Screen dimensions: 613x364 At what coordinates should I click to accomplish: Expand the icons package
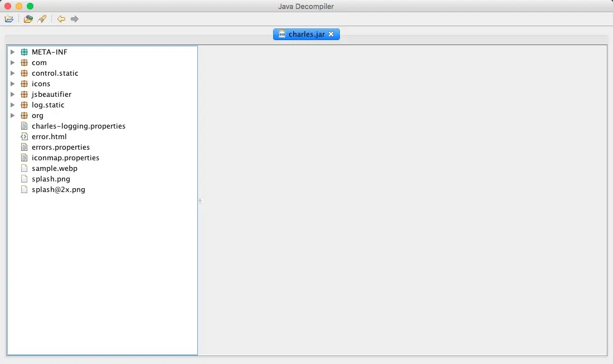(12, 83)
